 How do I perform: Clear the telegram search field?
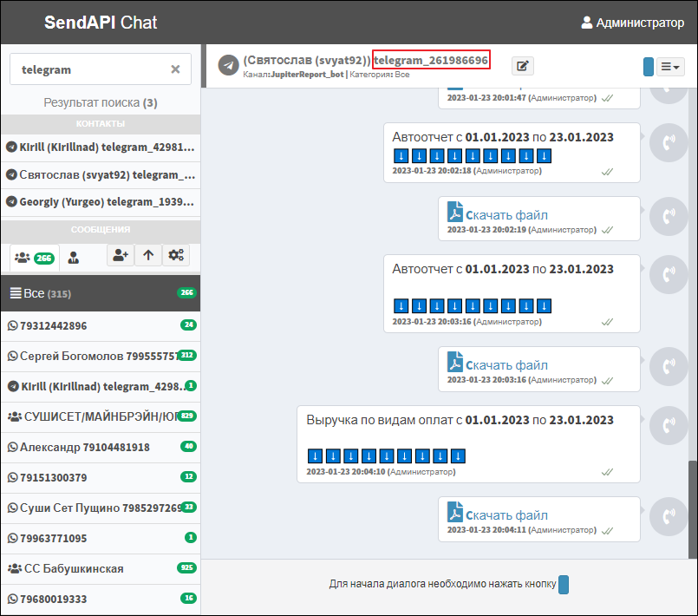pos(175,69)
